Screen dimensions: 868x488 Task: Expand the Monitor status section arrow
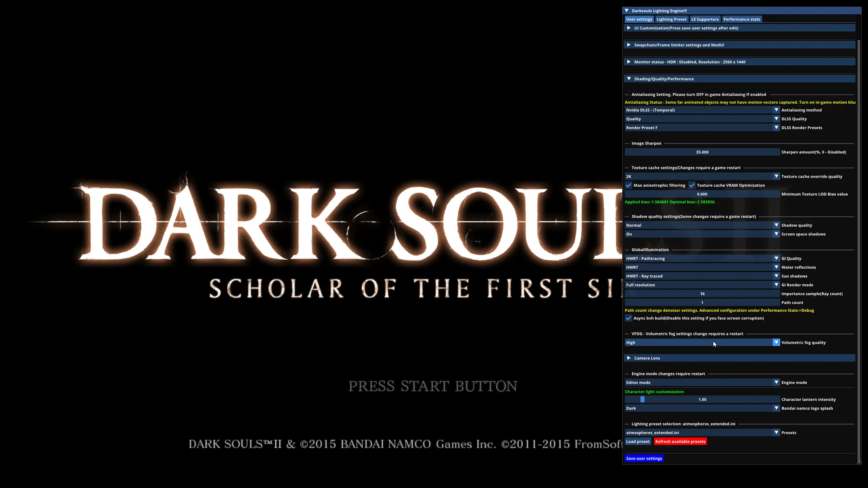click(x=629, y=62)
